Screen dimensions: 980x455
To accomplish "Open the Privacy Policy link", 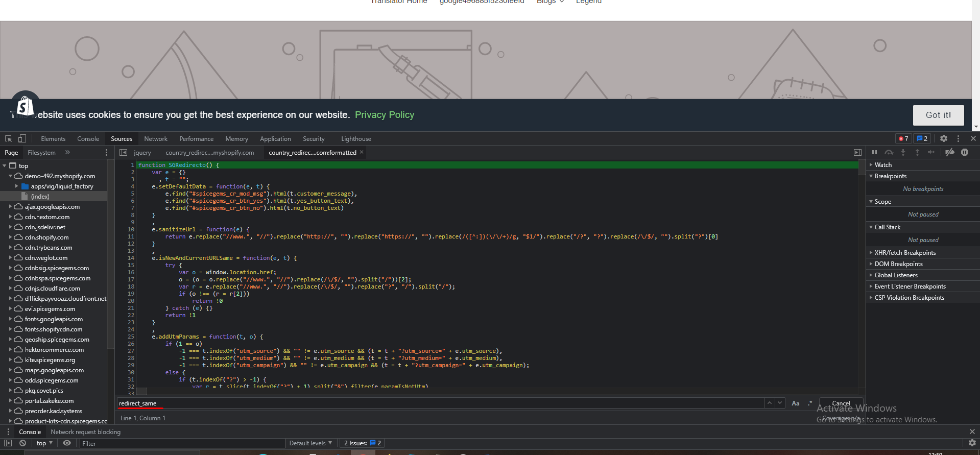I will tap(384, 115).
